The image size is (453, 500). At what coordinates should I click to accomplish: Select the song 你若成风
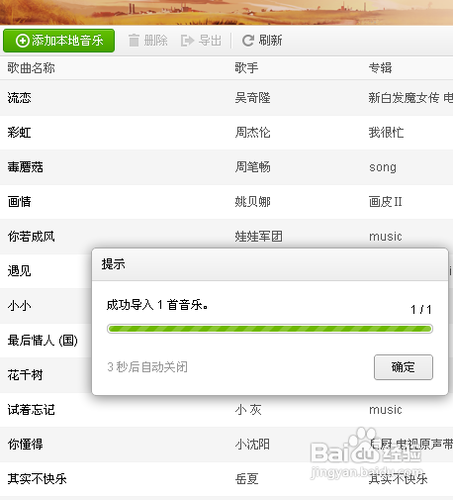31,236
